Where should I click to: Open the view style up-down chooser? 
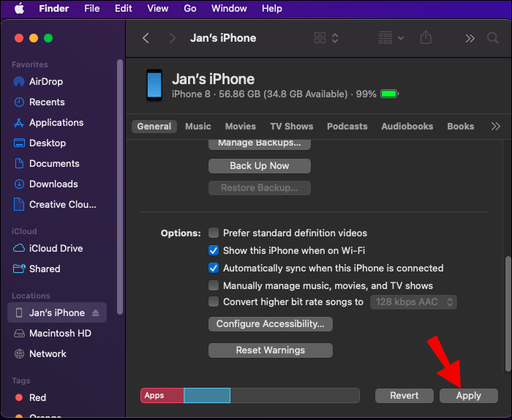tap(335, 38)
